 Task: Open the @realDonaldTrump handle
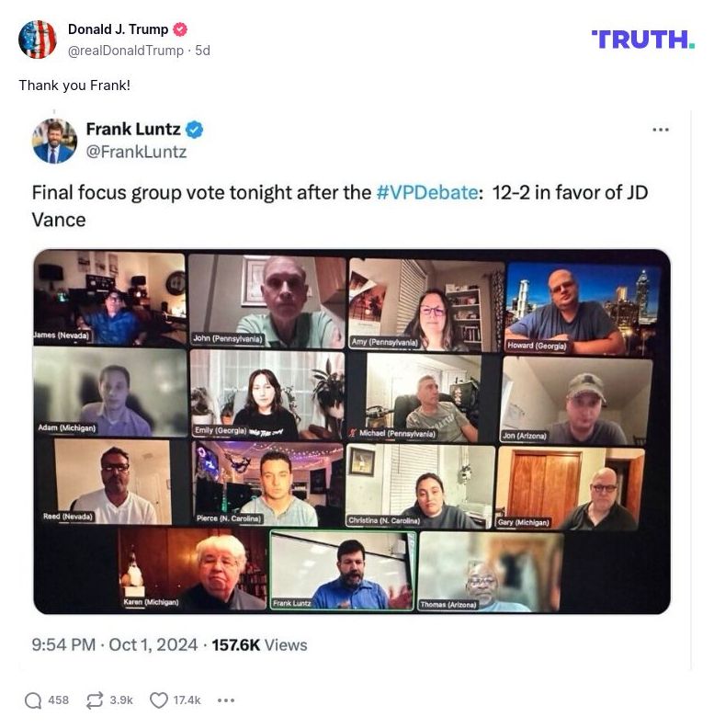click(x=126, y=51)
